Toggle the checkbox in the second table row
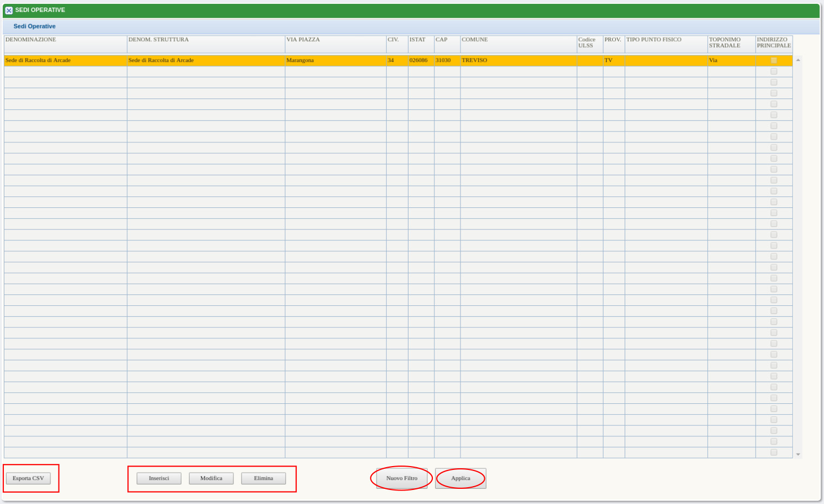The image size is (824, 504). pos(774,71)
